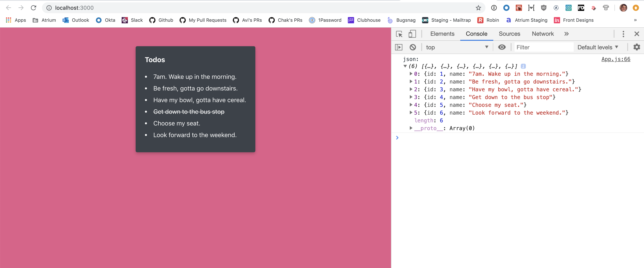This screenshot has height=268, width=644.
Task: Open the Slack bookmark
Action: [132, 20]
